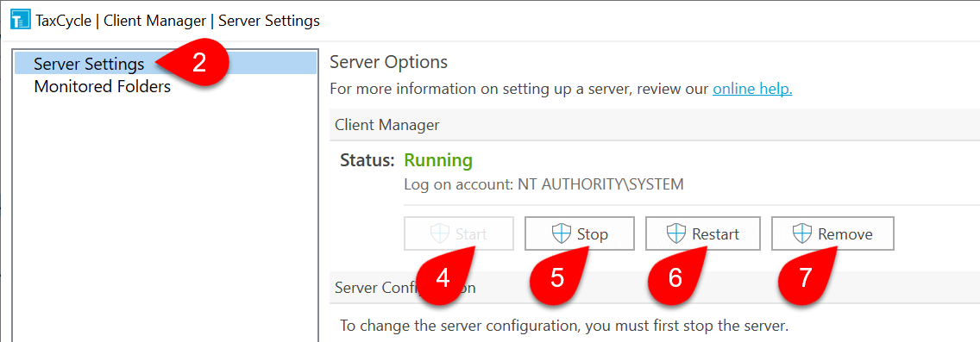Screen dimensions: 980x342
Task: Click the Server Options heading
Action: pos(389,62)
